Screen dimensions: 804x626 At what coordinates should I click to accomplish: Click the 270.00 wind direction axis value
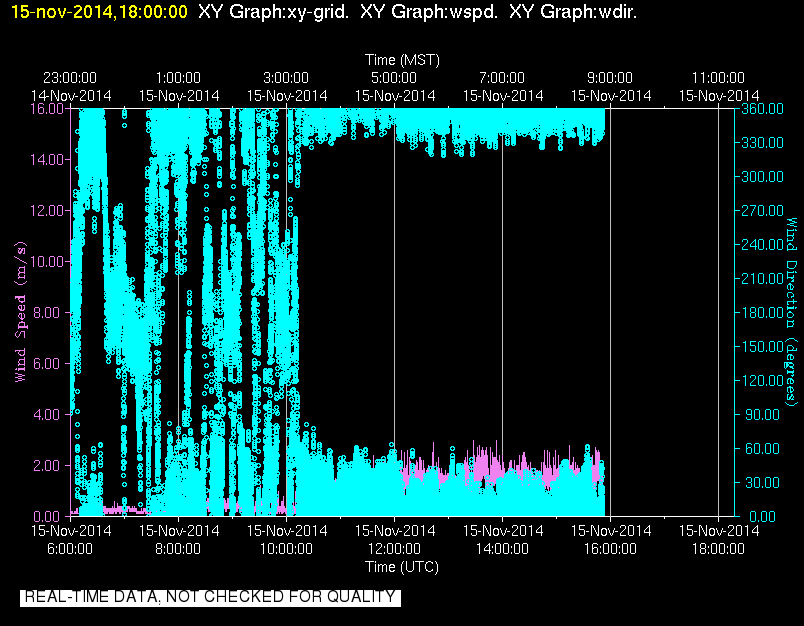coord(762,211)
